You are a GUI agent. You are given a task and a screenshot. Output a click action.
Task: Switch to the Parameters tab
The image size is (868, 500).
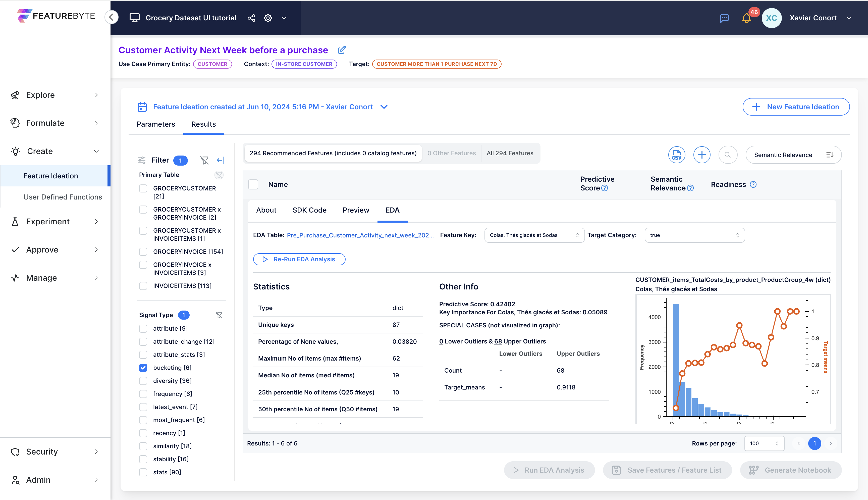(x=156, y=124)
